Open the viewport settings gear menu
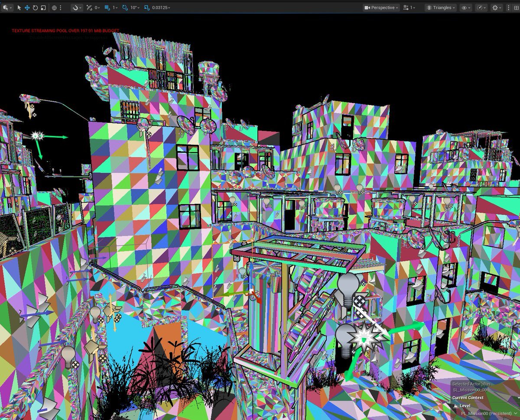Screen dimensions: 520x420 click(496, 8)
